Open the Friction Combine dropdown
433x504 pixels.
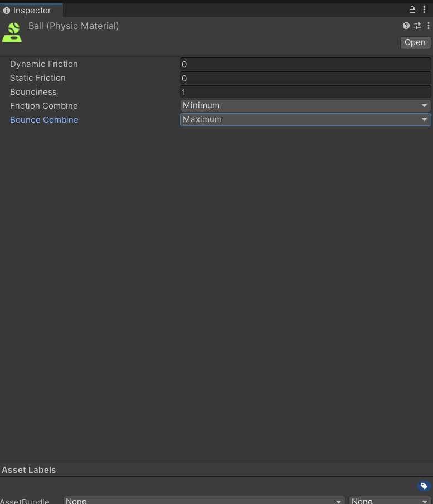click(305, 105)
